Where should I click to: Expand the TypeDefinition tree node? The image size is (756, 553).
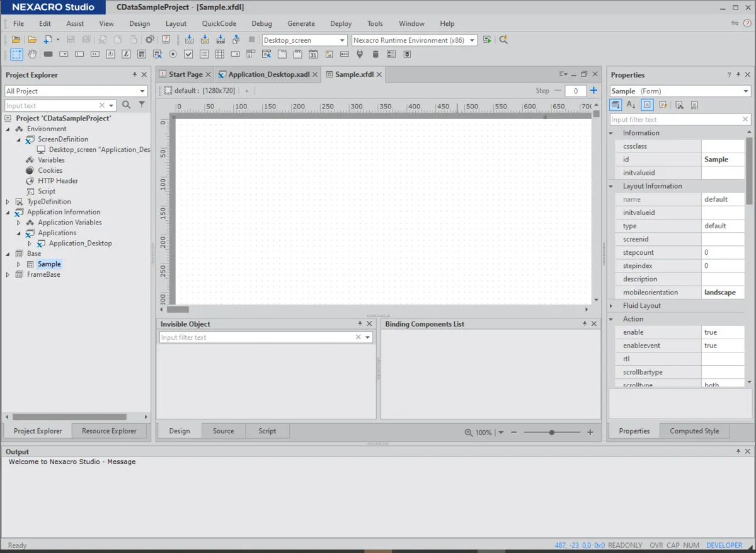click(8, 202)
